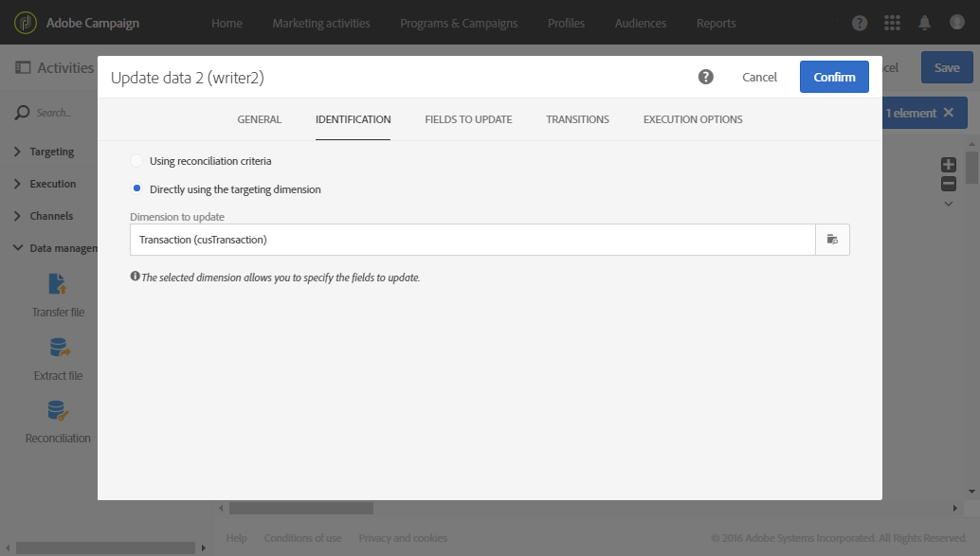Click the sidebar horizontal scrollbar thumb
Image resolution: width=980 pixels, height=556 pixels.
pyautogui.click(x=105, y=547)
